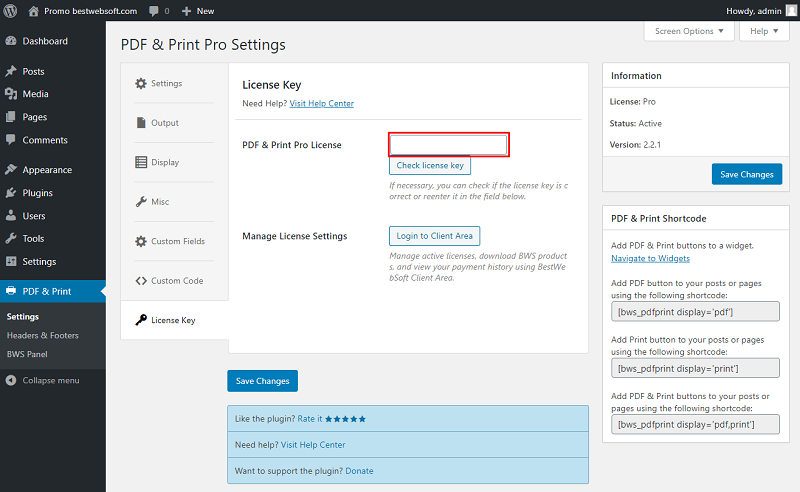The height and width of the screenshot is (492, 800).
Task: Click the Users person icon
Action: point(11,215)
